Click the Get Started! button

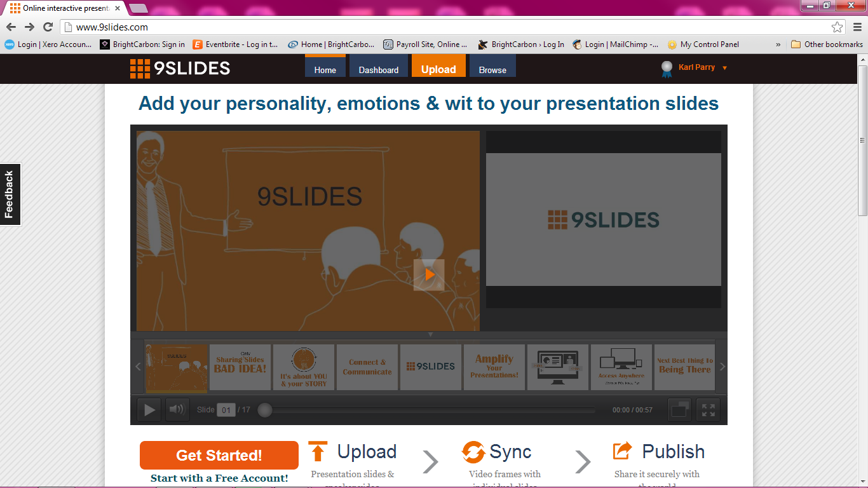coord(219,455)
